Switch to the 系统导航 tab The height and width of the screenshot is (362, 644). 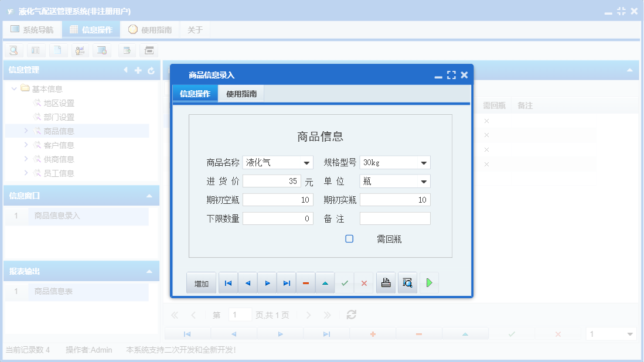click(32, 29)
